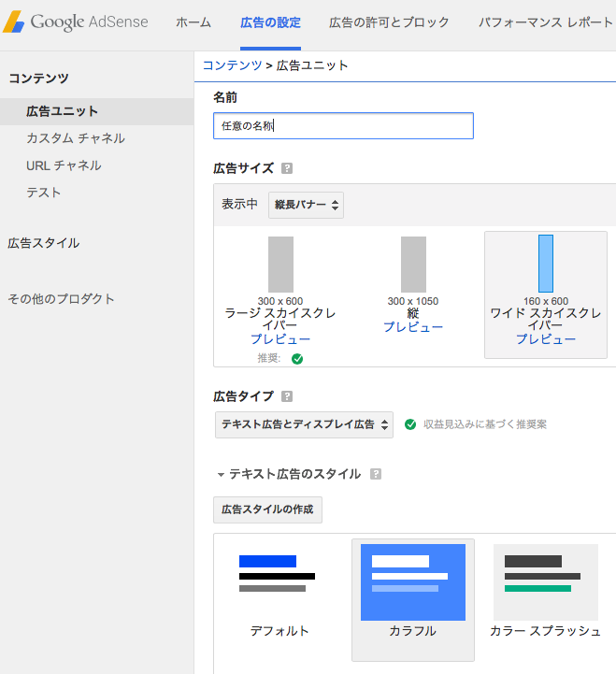
Task: Switch to the ホーム tab
Action: (193, 22)
